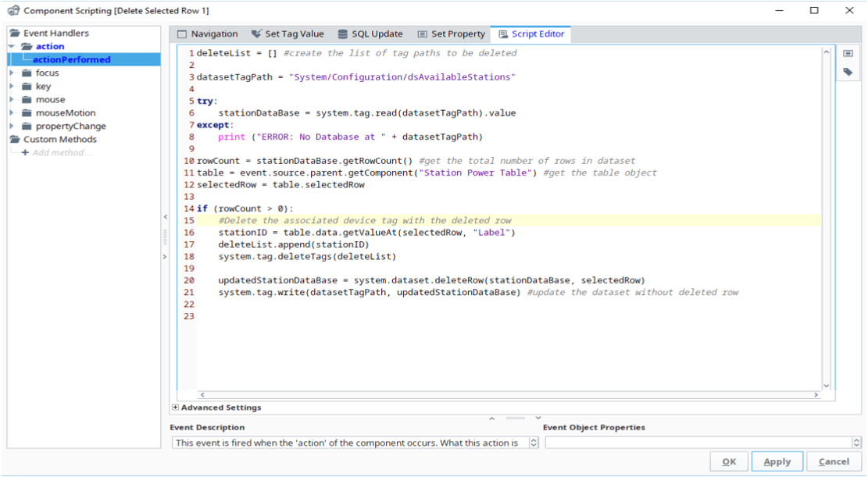This screenshot has height=477, width=868.
Task: Click the horizontal scrollbar left arrow
Action: point(202,394)
